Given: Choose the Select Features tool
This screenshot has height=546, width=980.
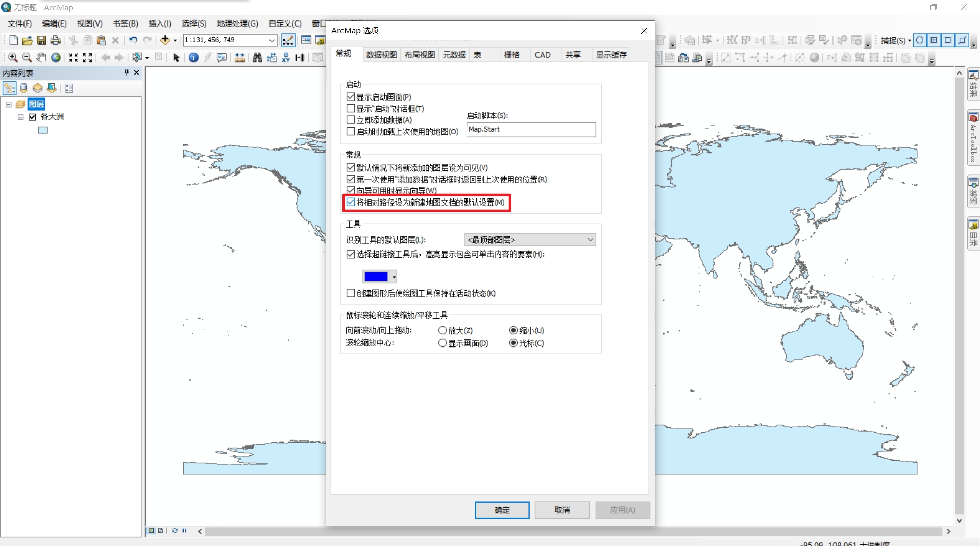Looking at the screenshot, I should point(137,58).
